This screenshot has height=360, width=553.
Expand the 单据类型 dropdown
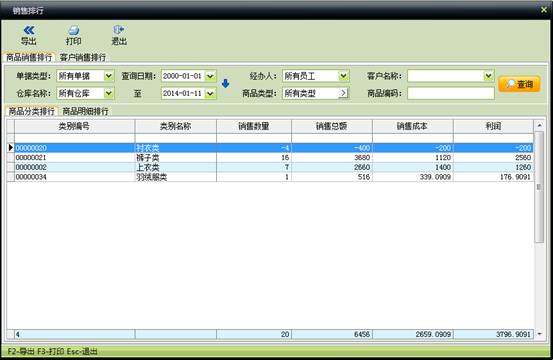click(109, 76)
